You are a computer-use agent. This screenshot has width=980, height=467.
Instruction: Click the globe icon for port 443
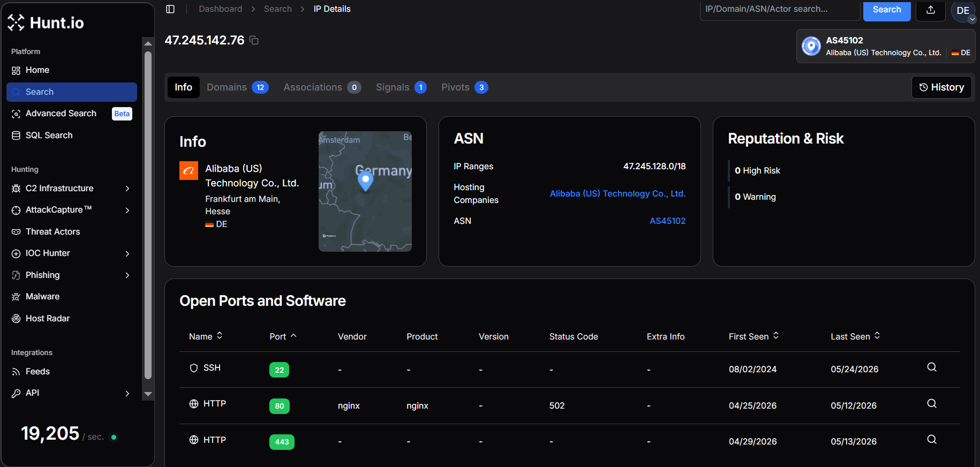(x=194, y=440)
